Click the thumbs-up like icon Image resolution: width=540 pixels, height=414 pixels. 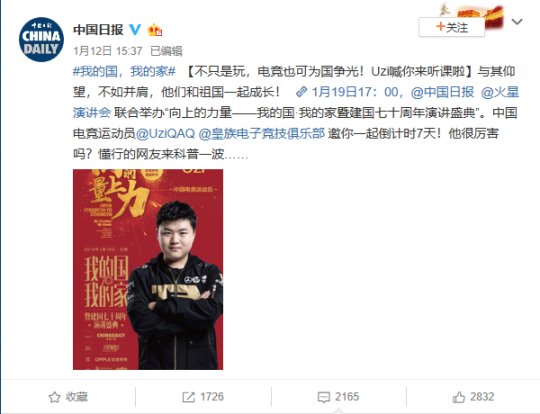459,397
